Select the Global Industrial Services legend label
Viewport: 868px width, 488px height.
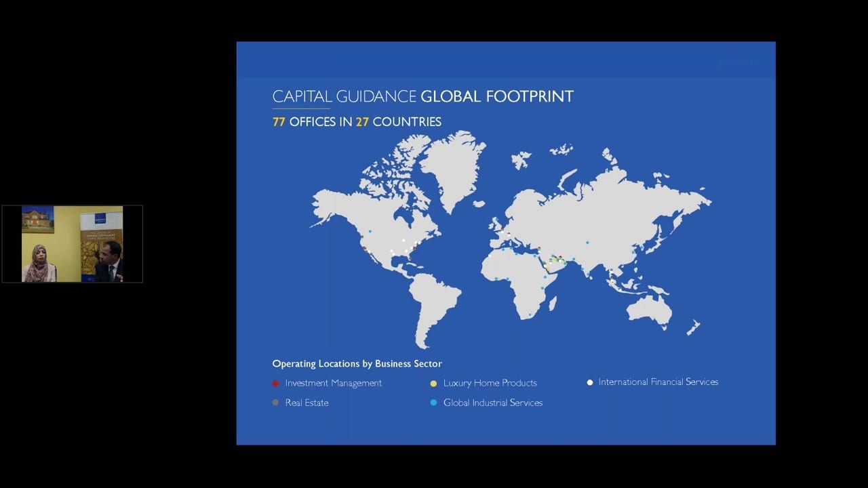[x=492, y=403]
